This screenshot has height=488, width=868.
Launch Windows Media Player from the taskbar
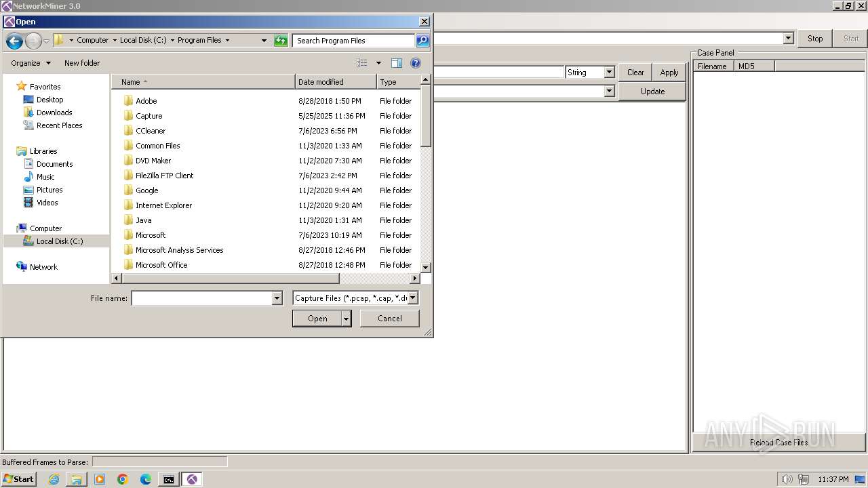100,479
